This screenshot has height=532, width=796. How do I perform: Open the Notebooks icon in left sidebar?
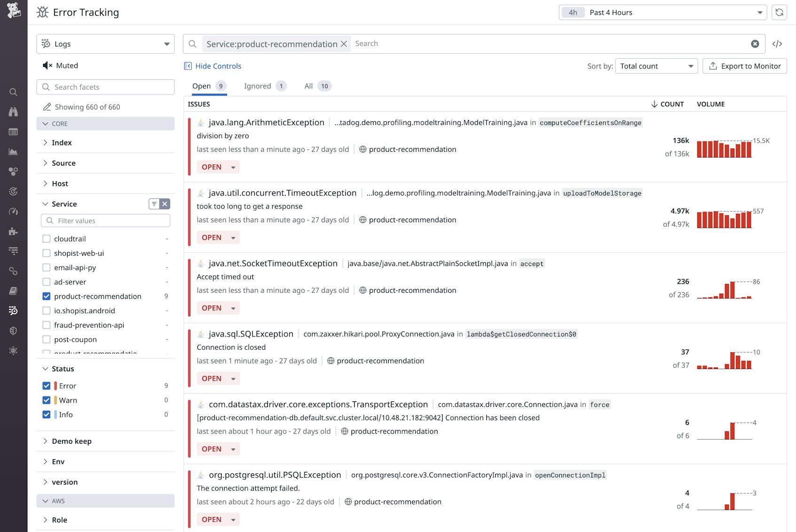point(14,291)
